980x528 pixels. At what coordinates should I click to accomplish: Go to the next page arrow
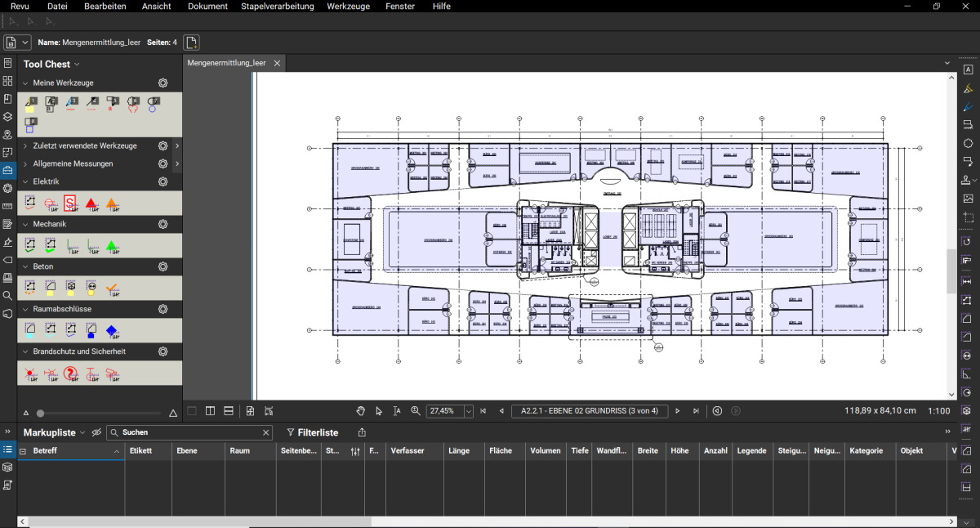click(678, 411)
